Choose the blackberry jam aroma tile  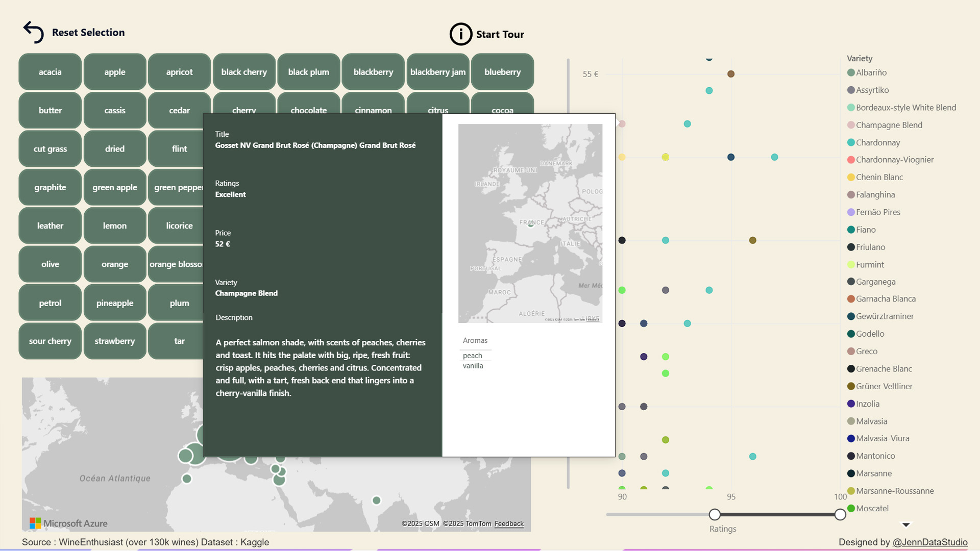pyautogui.click(x=438, y=72)
